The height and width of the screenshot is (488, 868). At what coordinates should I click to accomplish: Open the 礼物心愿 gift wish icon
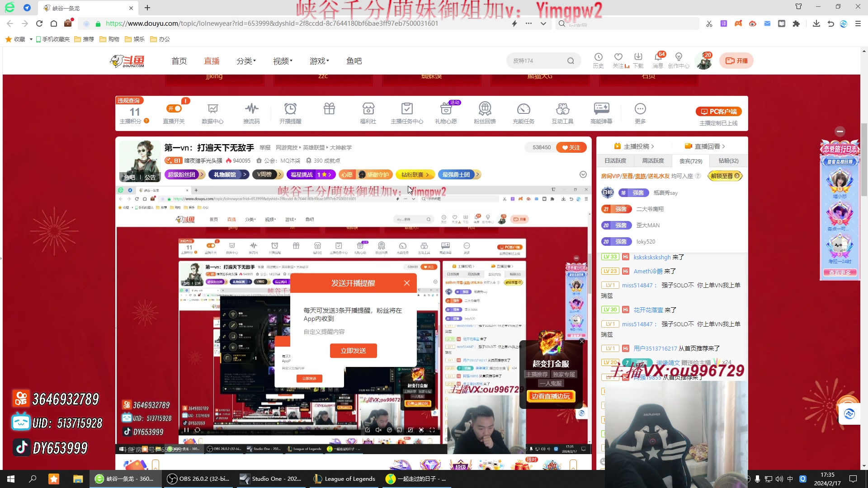[446, 112]
